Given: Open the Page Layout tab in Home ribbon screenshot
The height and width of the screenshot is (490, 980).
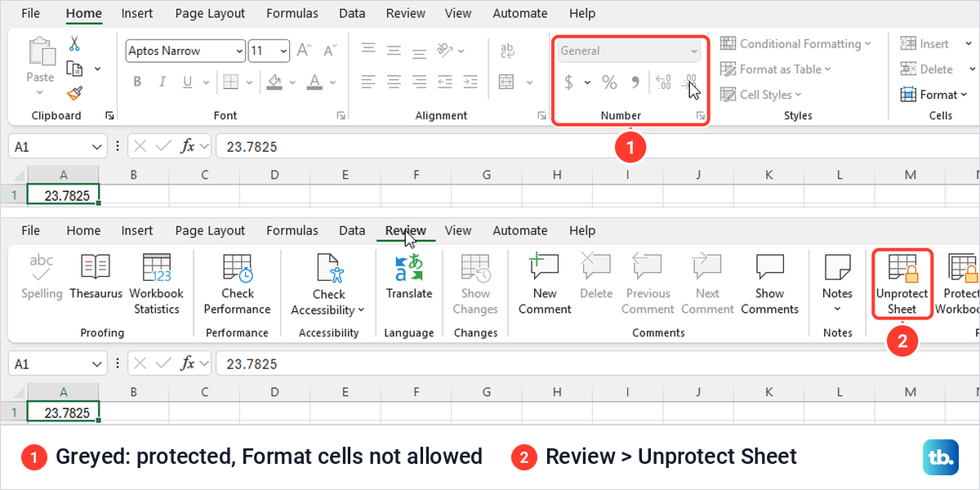Looking at the screenshot, I should click(x=210, y=13).
